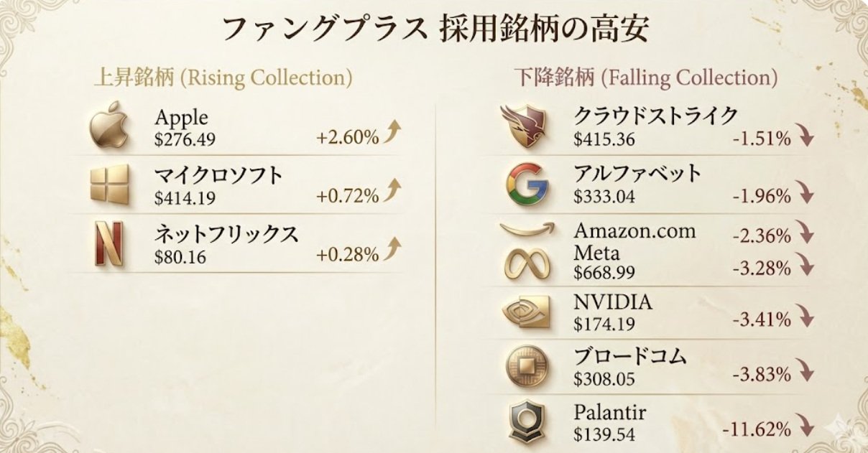Click the up arrow beside Apple +2.60%

click(392, 133)
